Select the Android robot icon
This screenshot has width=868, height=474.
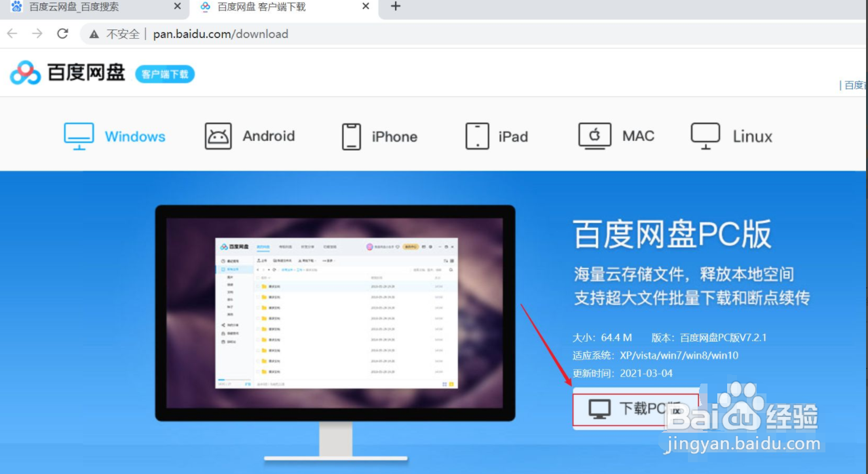pos(218,136)
